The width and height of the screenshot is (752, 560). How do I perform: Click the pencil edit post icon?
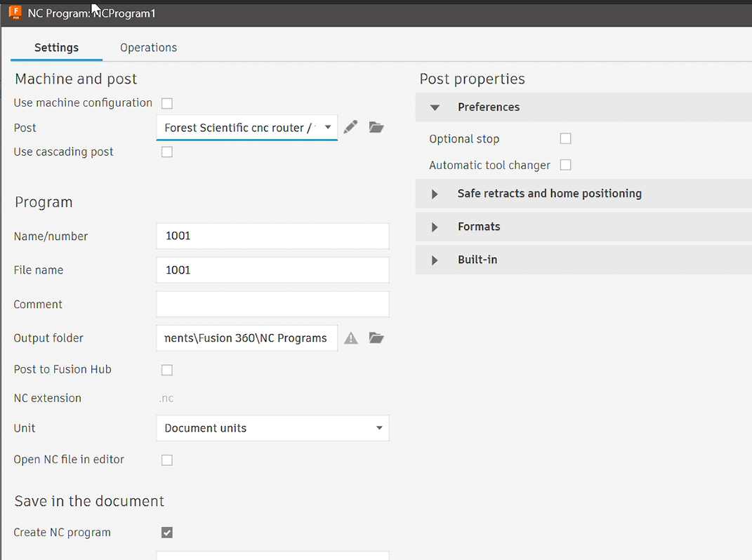[x=351, y=127]
